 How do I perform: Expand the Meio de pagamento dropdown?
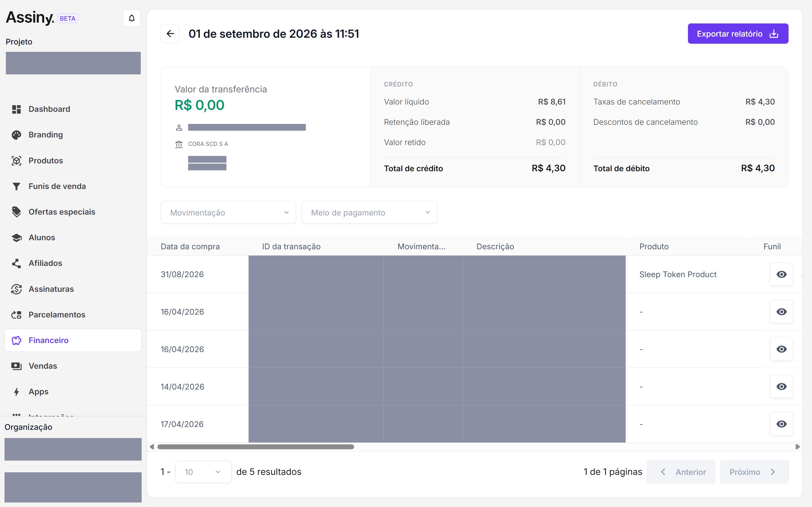[369, 213]
